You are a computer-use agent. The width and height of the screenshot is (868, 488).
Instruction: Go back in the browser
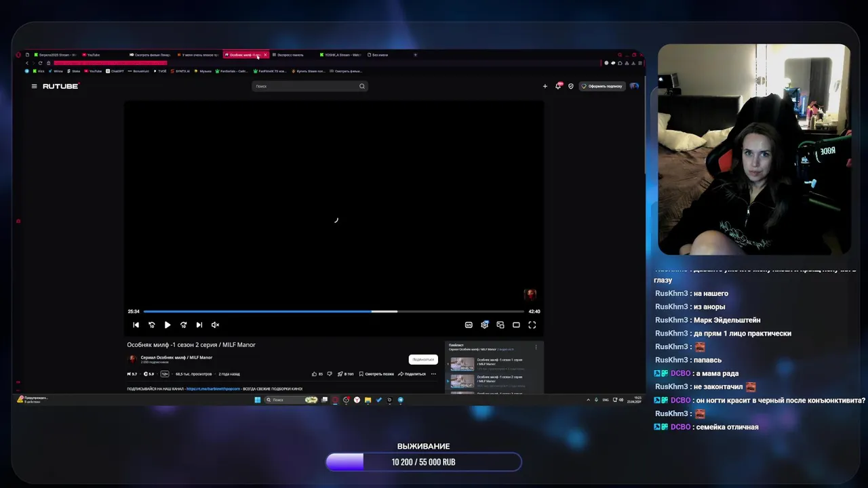click(x=27, y=63)
